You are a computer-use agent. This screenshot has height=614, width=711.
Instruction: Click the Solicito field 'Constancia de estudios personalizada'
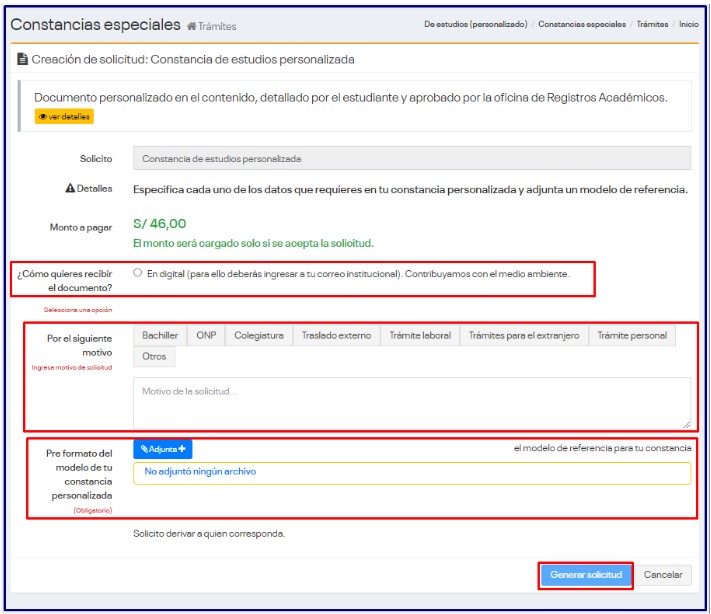pyautogui.click(x=412, y=158)
